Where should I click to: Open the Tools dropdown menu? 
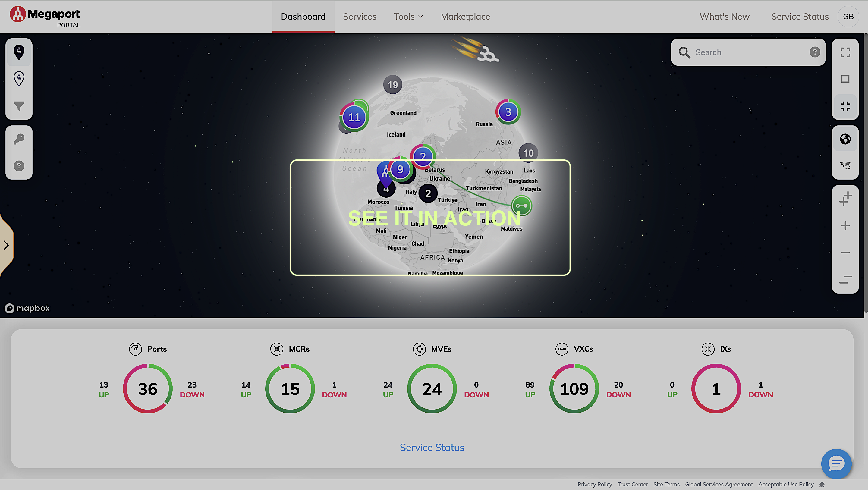(x=408, y=17)
